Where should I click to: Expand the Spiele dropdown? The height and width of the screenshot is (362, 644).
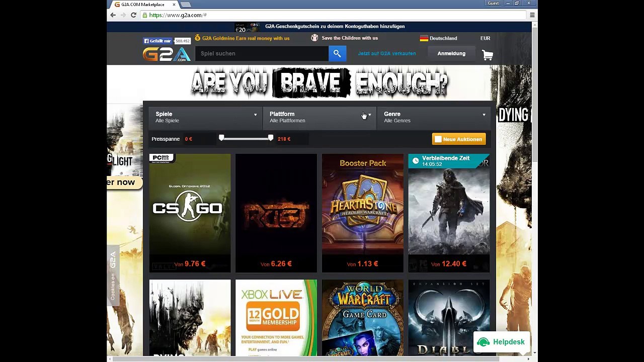205,117
